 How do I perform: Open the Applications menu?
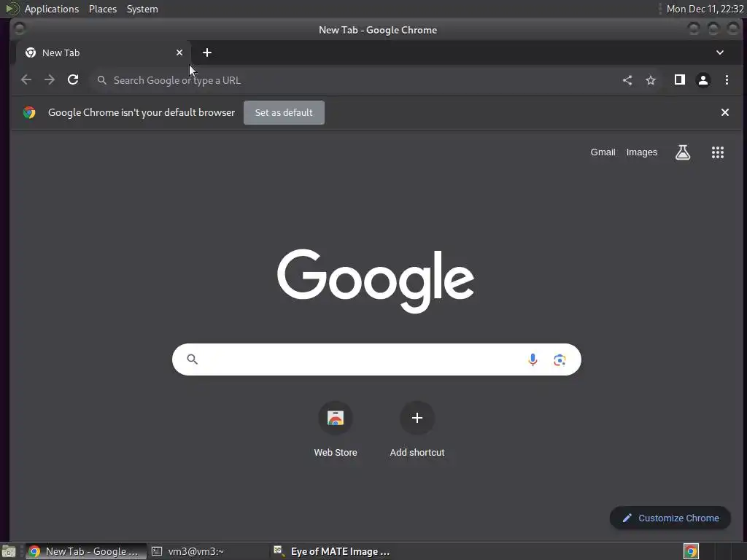(x=52, y=9)
